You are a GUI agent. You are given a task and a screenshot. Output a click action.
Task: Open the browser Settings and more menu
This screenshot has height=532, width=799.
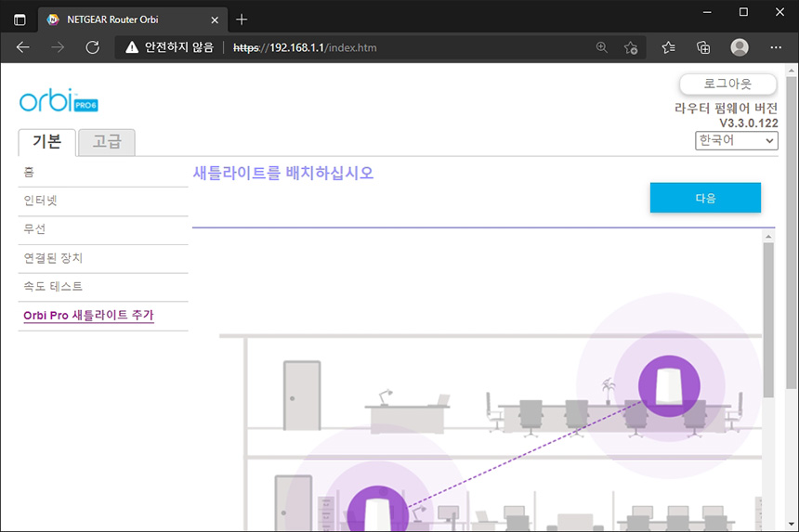coord(776,47)
